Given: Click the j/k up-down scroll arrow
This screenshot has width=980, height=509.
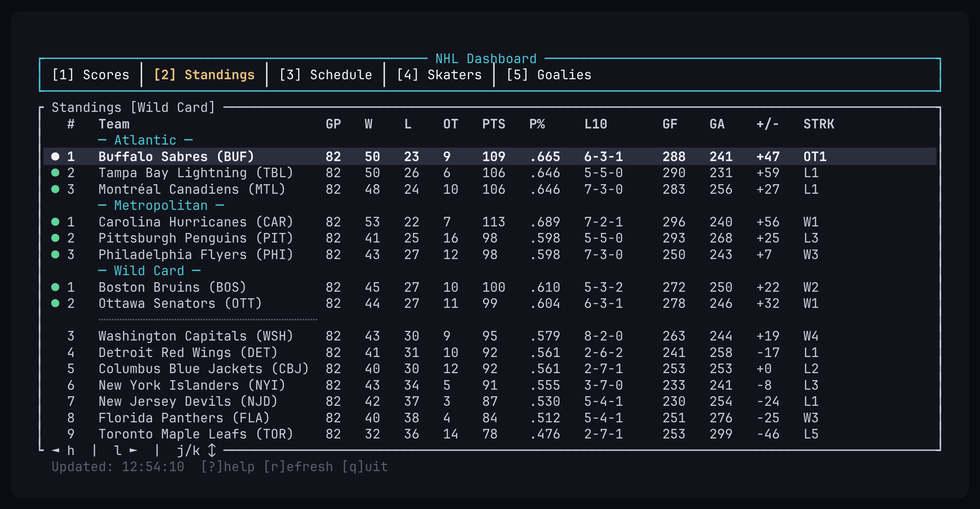Looking at the screenshot, I should pyautogui.click(x=212, y=450).
